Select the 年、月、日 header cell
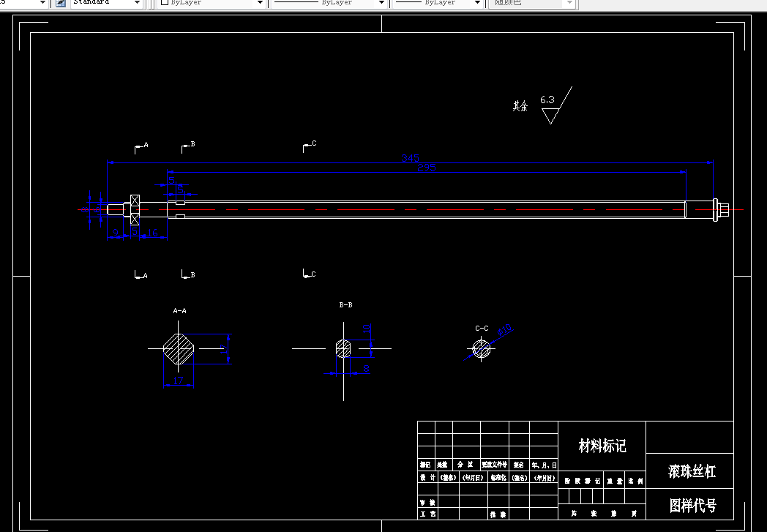 [x=544, y=465]
